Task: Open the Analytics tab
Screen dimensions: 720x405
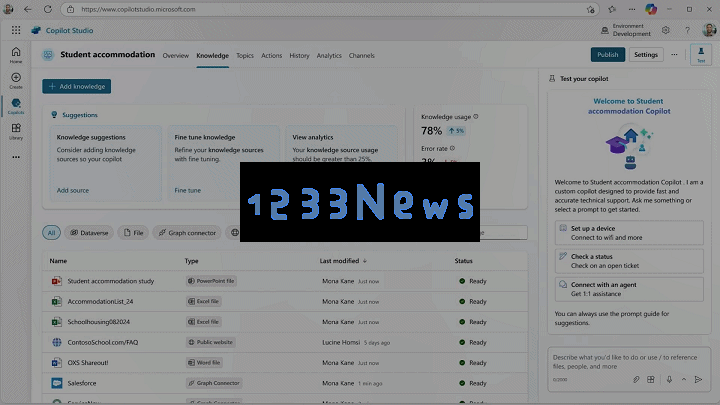Action: (329, 56)
